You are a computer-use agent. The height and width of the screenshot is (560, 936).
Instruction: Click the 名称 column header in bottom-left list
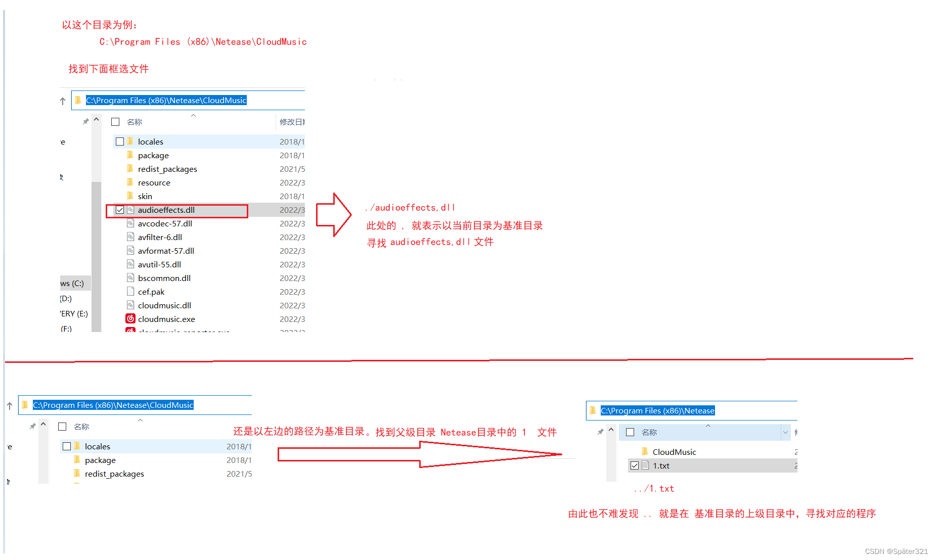(81, 427)
